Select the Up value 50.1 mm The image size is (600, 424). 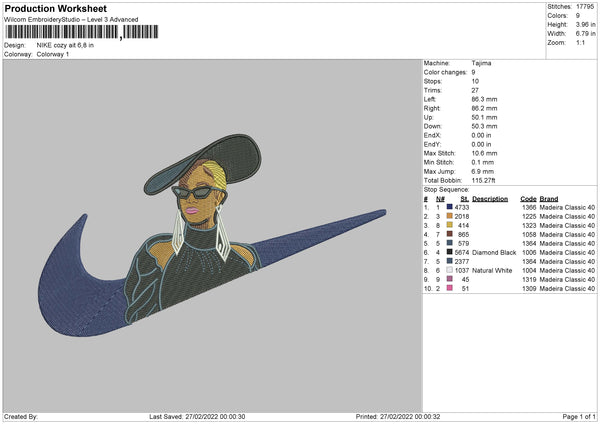(x=484, y=117)
